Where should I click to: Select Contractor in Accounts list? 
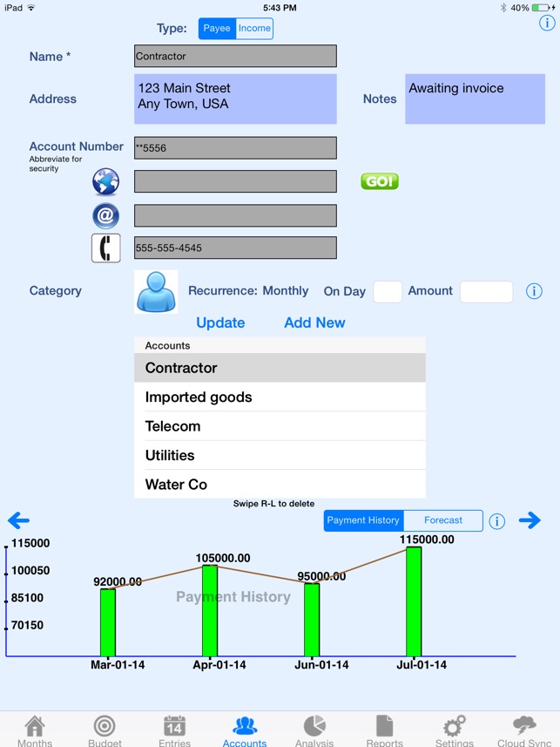tap(280, 368)
